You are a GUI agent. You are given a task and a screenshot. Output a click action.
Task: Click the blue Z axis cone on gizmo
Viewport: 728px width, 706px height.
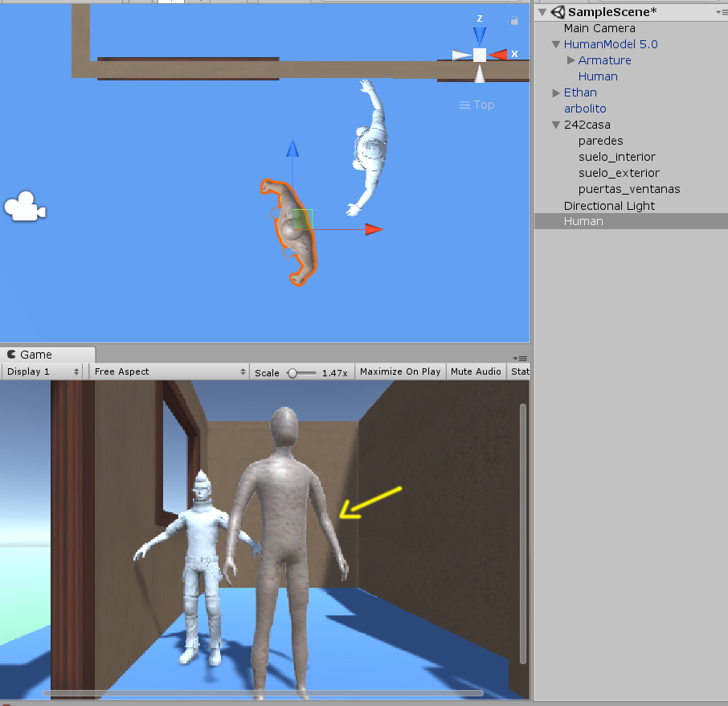[480, 35]
